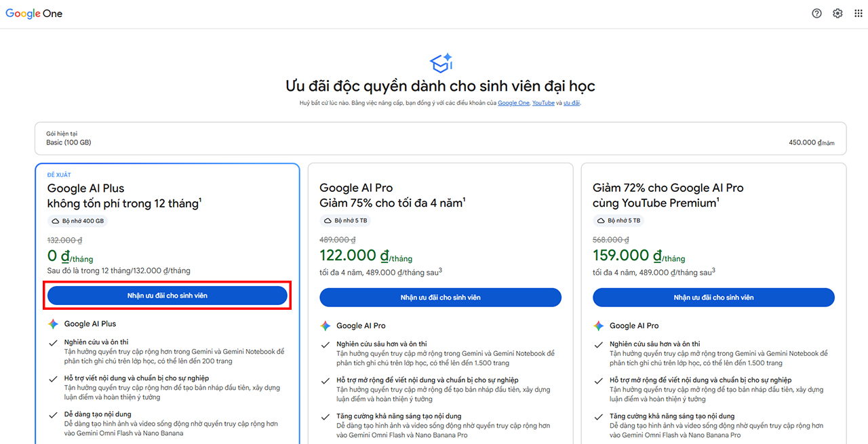Click 'Nghiên cứu và ôn thi' feature heading
Viewport: 868px width, 444px height.
(96, 342)
